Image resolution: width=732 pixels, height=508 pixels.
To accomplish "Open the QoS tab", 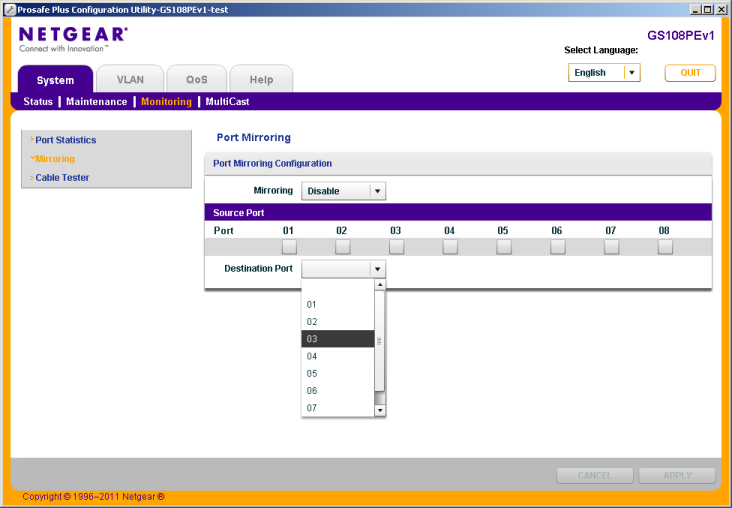I will [x=197, y=79].
